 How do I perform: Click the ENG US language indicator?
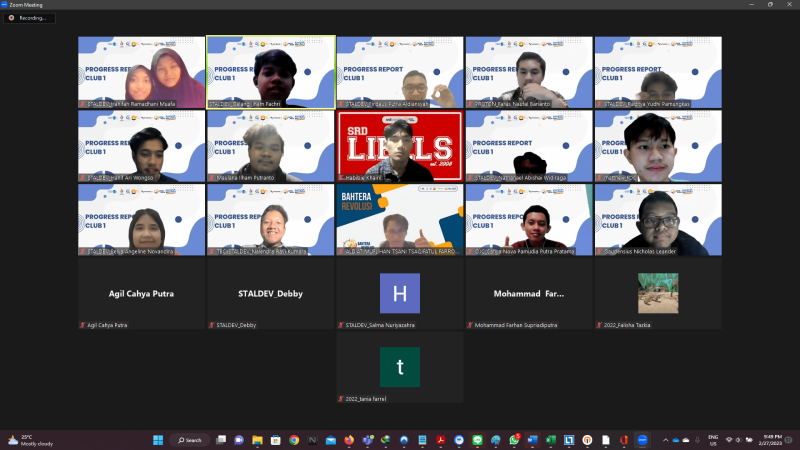coord(713,440)
